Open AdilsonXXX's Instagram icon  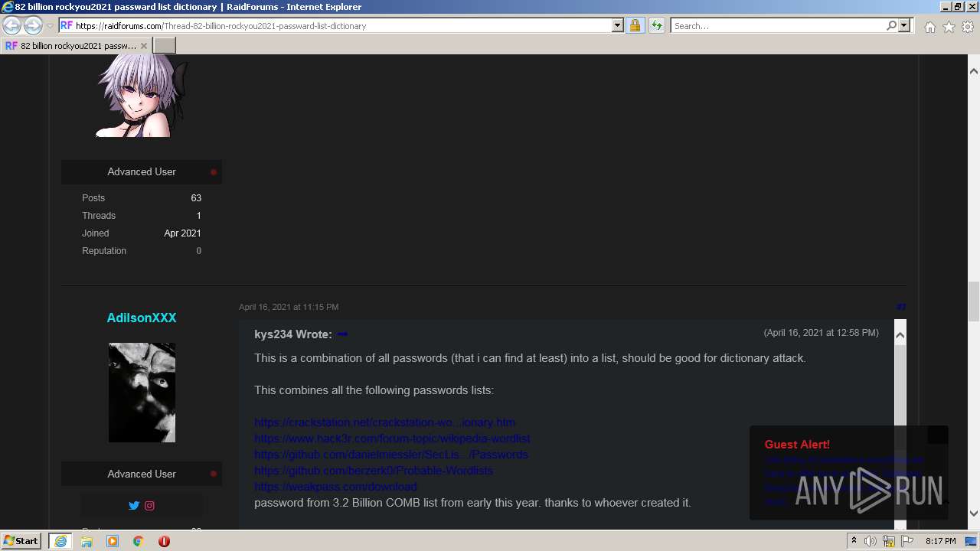150,506
